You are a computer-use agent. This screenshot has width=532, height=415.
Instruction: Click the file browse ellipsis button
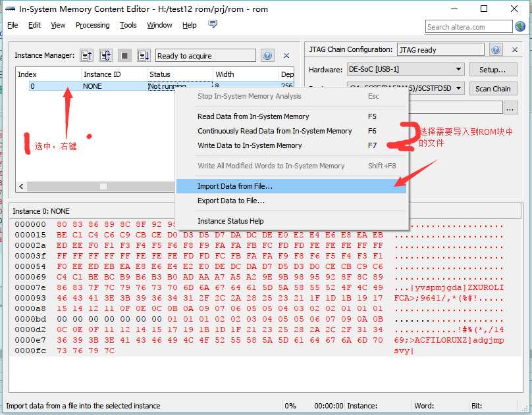(x=510, y=108)
